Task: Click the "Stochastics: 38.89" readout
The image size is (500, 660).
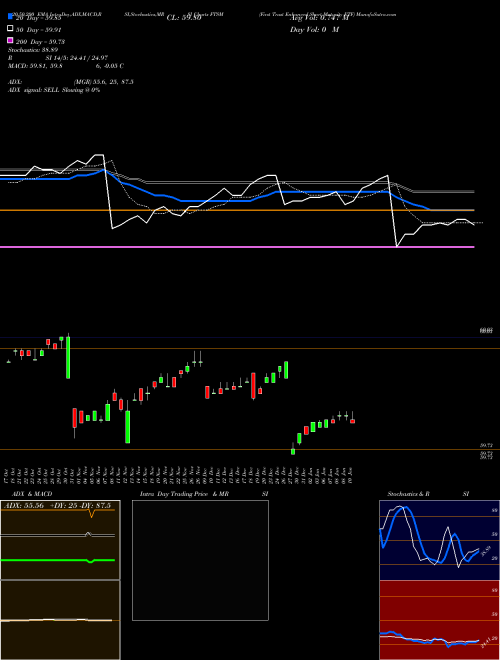Action: click(31, 50)
